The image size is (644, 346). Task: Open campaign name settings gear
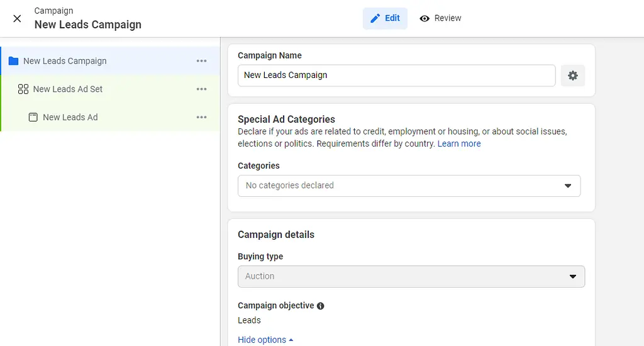click(x=572, y=75)
